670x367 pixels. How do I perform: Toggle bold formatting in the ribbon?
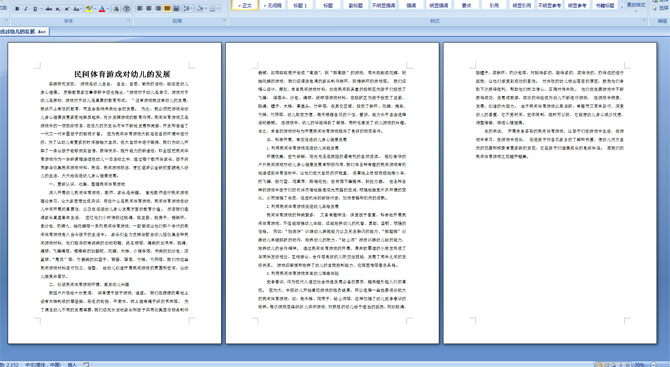pos(18,9)
